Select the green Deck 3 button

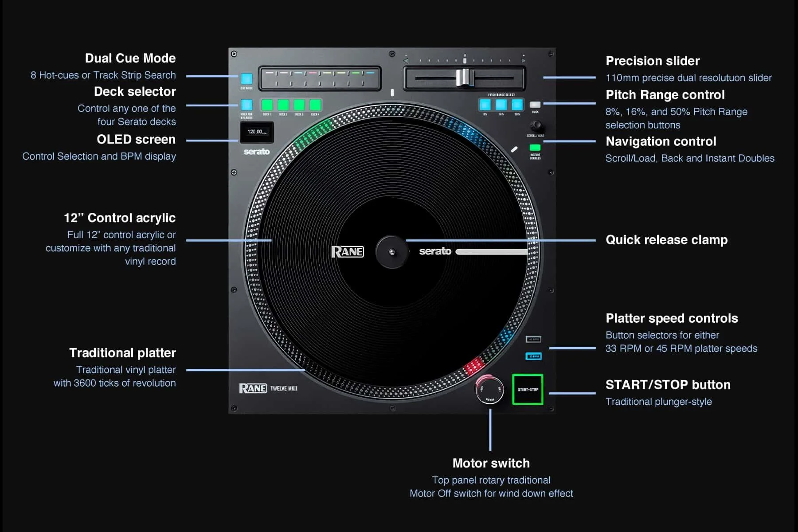299,105
